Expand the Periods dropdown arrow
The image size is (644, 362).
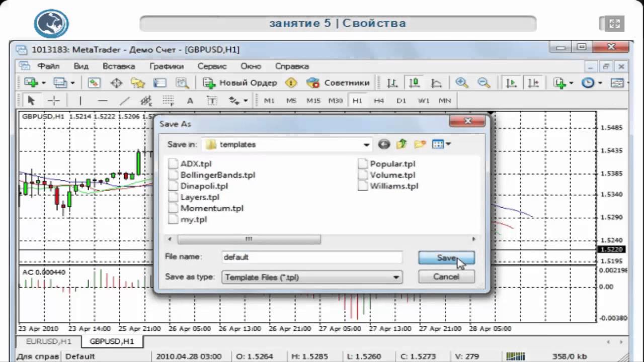click(x=600, y=83)
